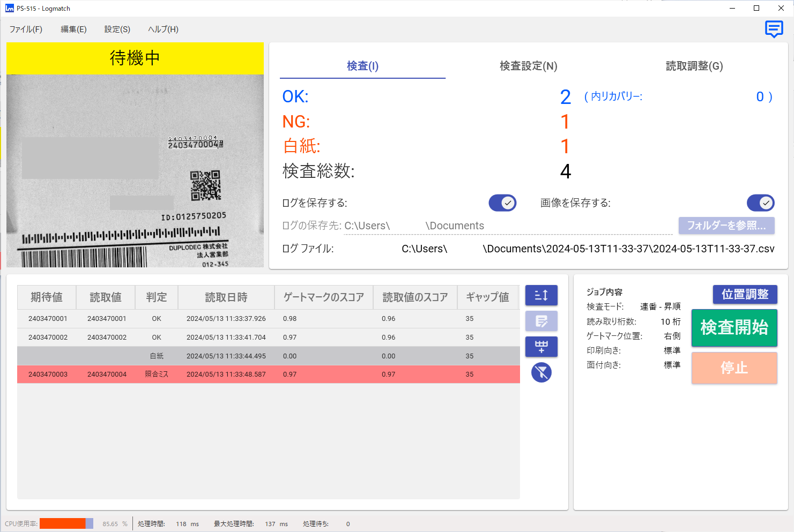
Task: Open the 設定(S) menu
Action: tap(117, 29)
